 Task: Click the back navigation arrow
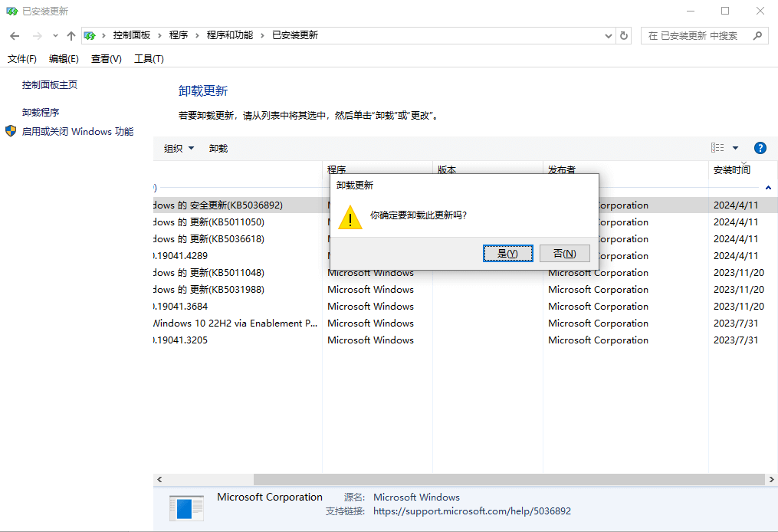pyautogui.click(x=14, y=35)
